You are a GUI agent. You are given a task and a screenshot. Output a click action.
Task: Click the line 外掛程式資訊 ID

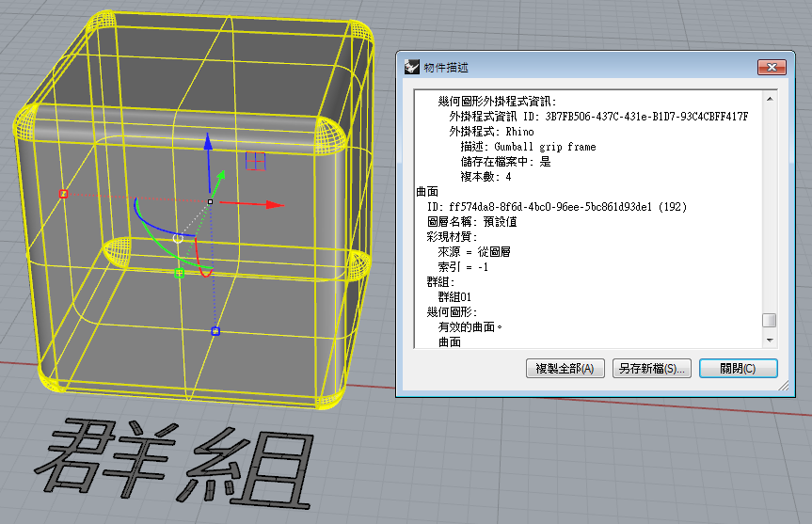pos(598,117)
